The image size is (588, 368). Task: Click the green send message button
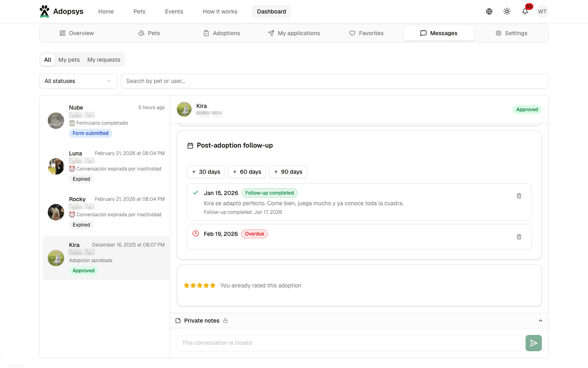click(x=533, y=343)
